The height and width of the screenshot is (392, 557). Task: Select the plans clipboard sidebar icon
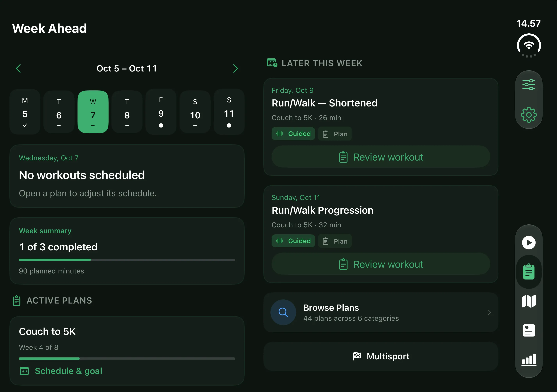[x=529, y=272]
